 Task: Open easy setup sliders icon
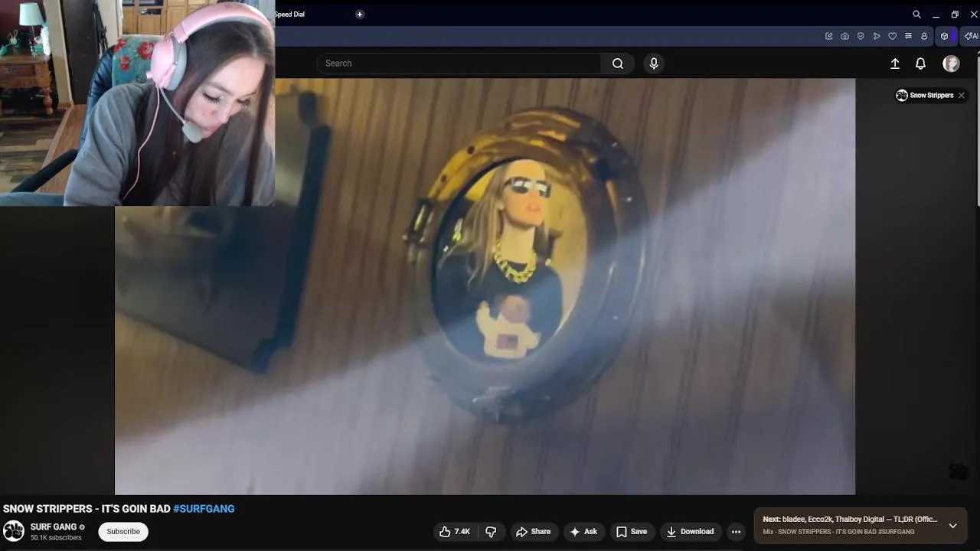click(908, 36)
